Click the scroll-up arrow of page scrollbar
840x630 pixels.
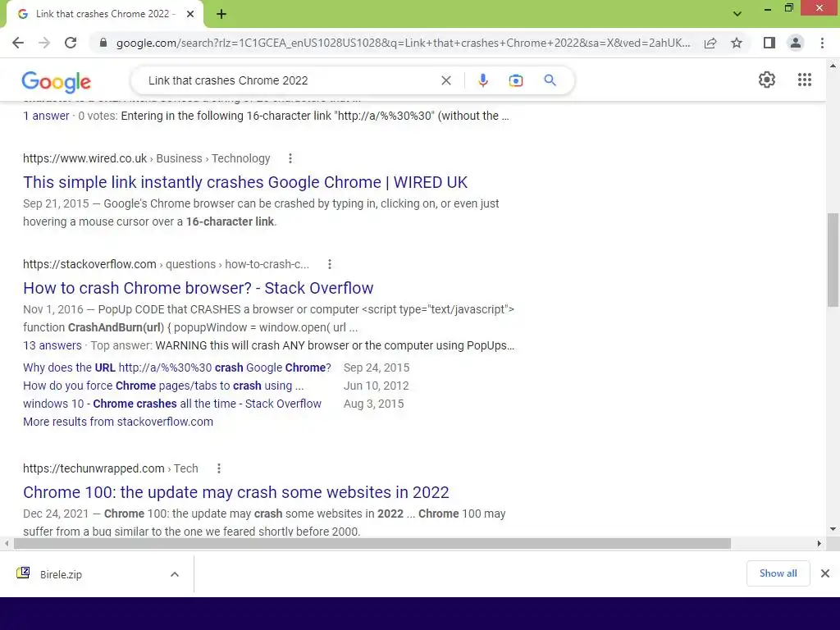coord(833,66)
